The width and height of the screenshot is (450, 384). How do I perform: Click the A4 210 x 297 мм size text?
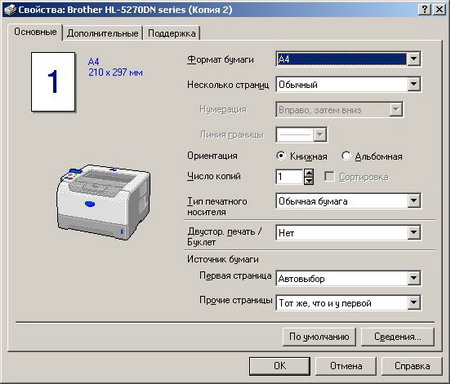115,67
